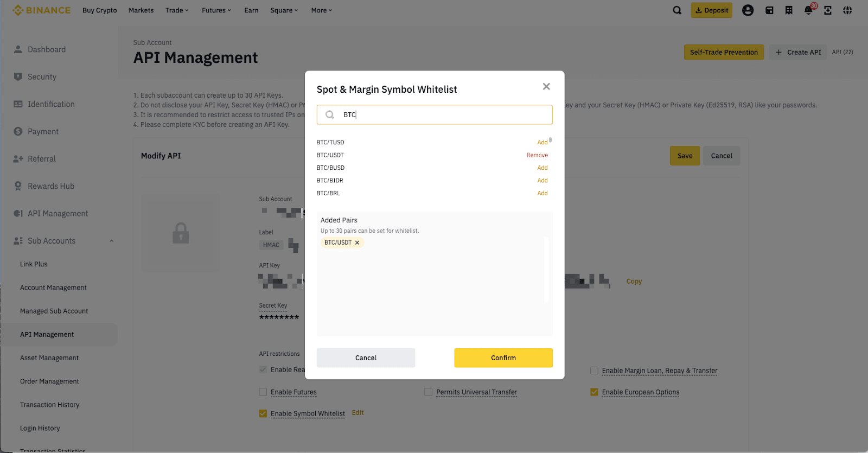This screenshot has width=868, height=453.
Task: Expand the Square menu
Action: [x=284, y=10]
